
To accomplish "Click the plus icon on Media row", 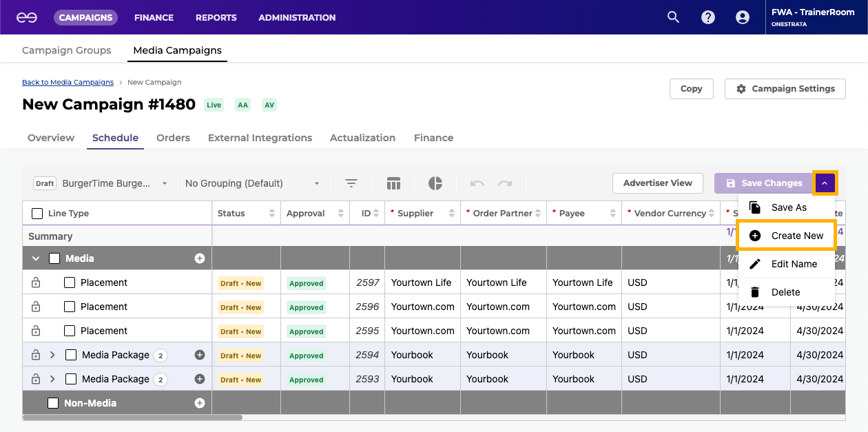I will click(x=200, y=258).
